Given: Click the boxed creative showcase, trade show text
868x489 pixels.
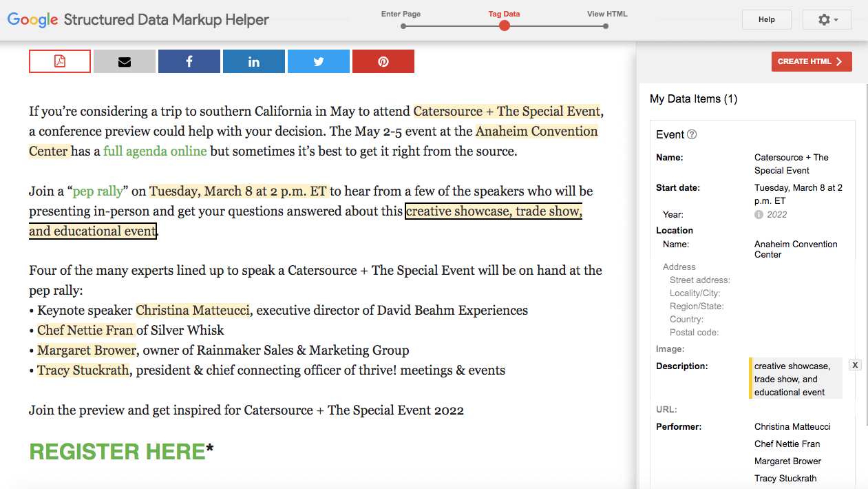Looking at the screenshot, I should click(x=494, y=211).
